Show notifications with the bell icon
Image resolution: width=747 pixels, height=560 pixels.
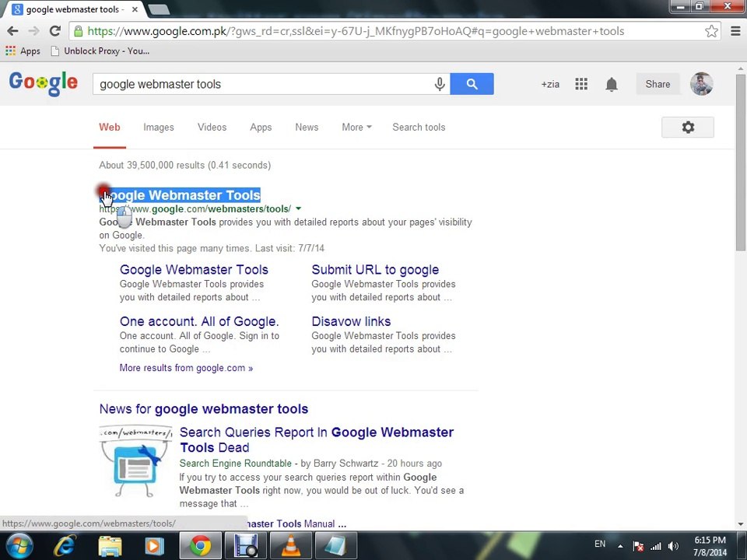click(612, 84)
